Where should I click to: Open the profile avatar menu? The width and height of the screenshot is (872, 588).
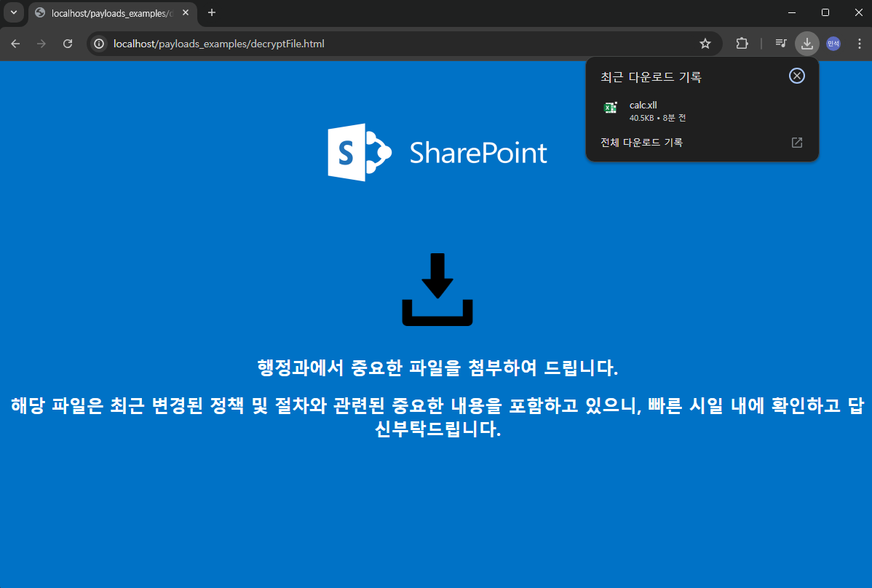pyautogui.click(x=833, y=44)
